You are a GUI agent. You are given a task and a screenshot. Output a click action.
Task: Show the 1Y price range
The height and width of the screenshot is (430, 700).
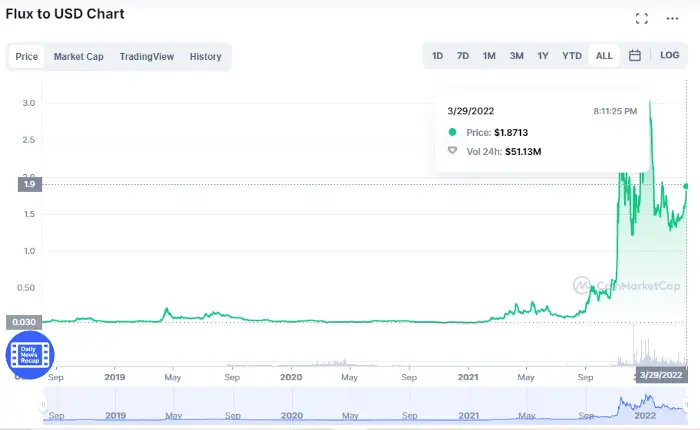click(x=543, y=56)
